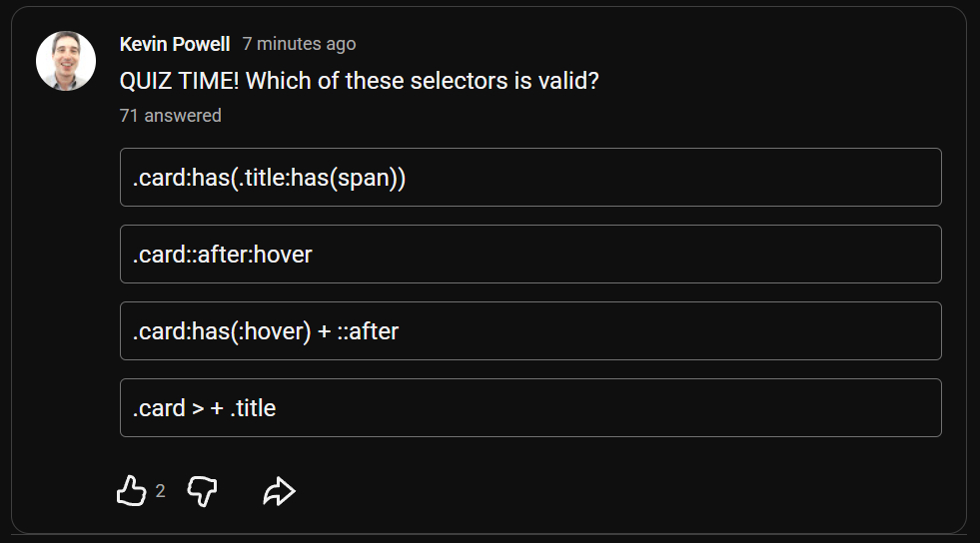Click the ':hover' text in second poll option
The width and height of the screenshot is (980, 543).
(282, 255)
